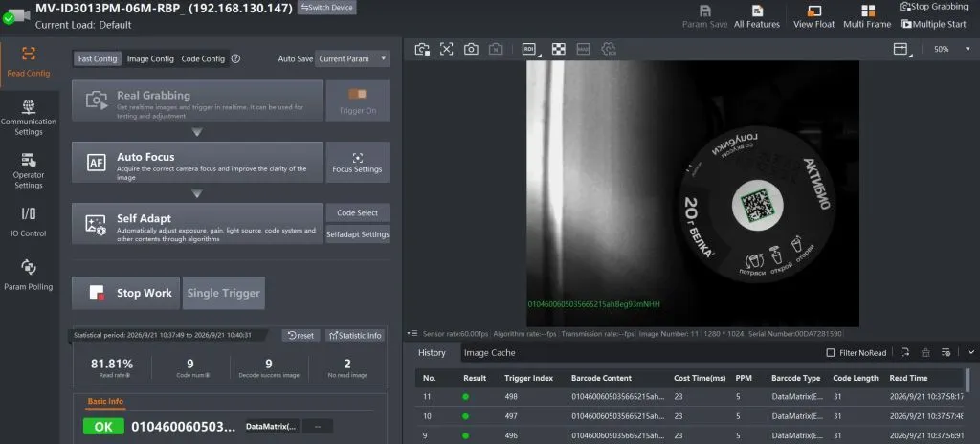The height and width of the screenshot is (444, 980).
Task: Click the help question mark icon
Action: 235,58
